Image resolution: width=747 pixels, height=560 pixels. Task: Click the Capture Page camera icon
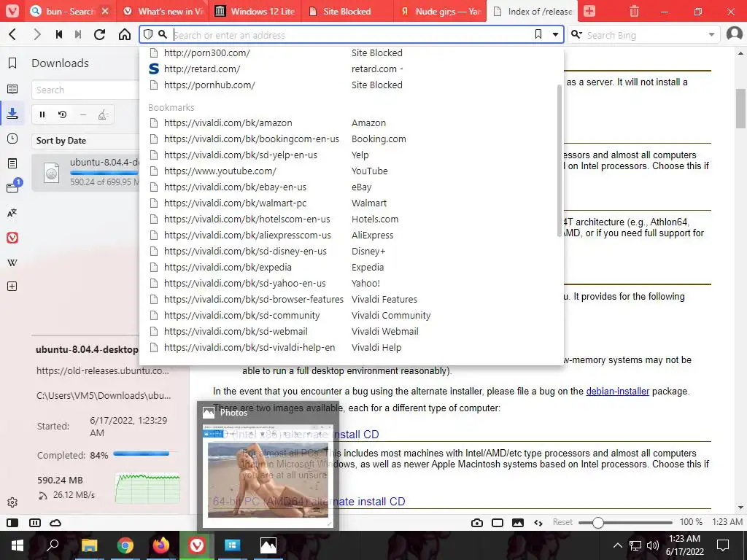click(x=477, y=523)
